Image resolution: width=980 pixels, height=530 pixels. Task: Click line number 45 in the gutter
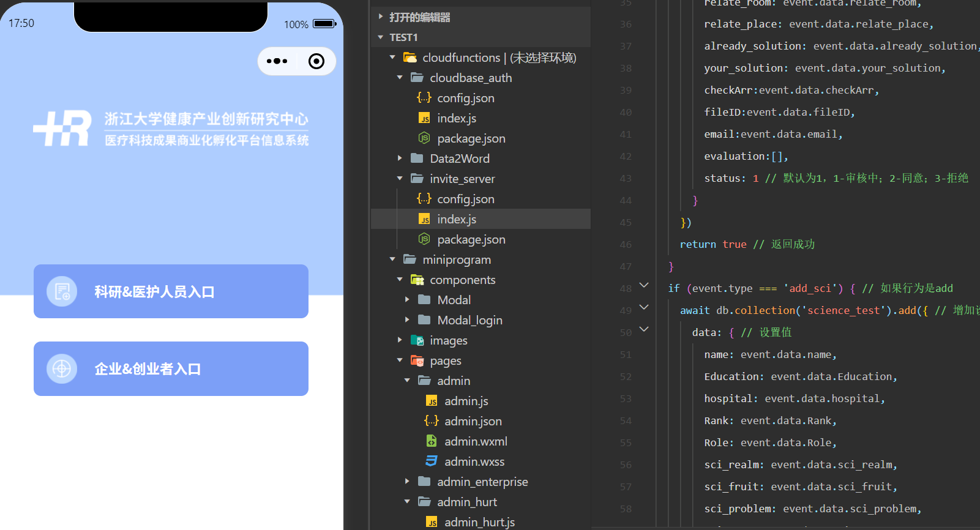pyautogui.click(x=626, y=222)
